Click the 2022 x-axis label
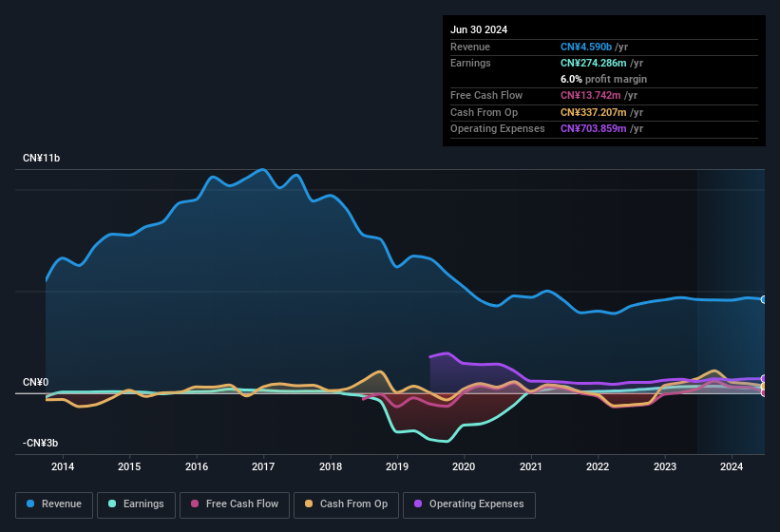780x532 pixels. click(x=598, y=466)
